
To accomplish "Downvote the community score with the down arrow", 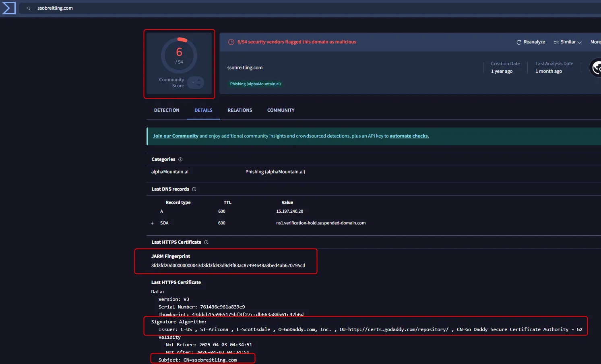I will [x=199, y=85].
